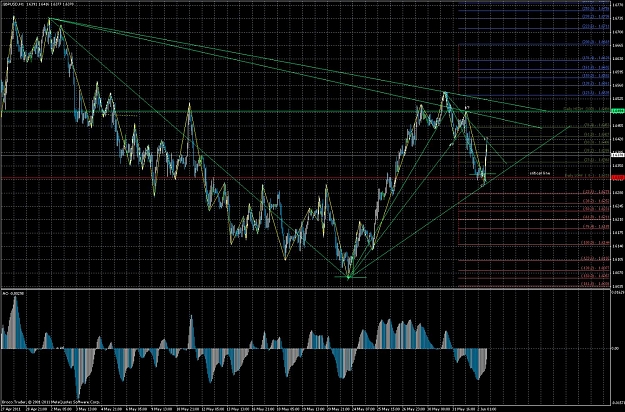Click the '2 Jun 01:00' time axis label
The width and height of the screenshot is (625, 412).
(x=487, y=409)
